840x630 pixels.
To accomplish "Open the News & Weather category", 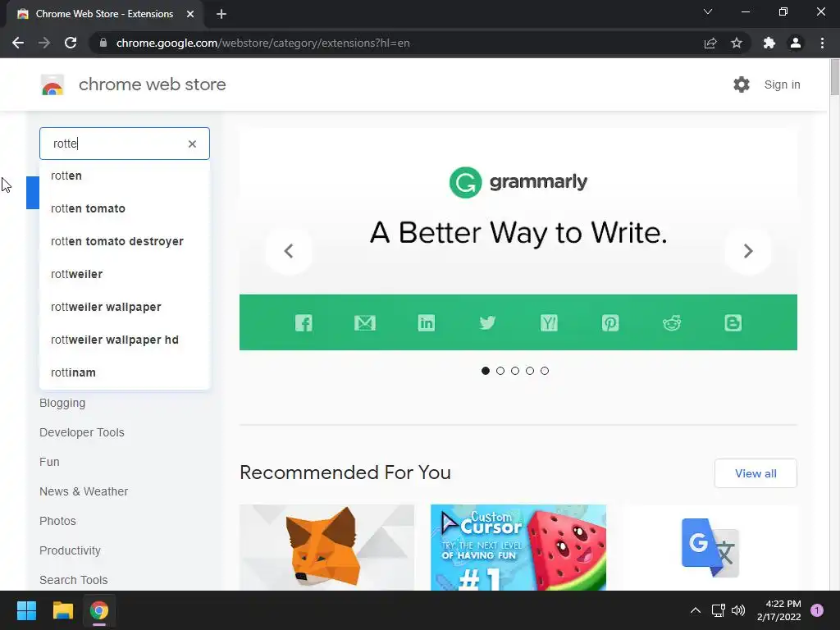I will [x=84, y=491].
